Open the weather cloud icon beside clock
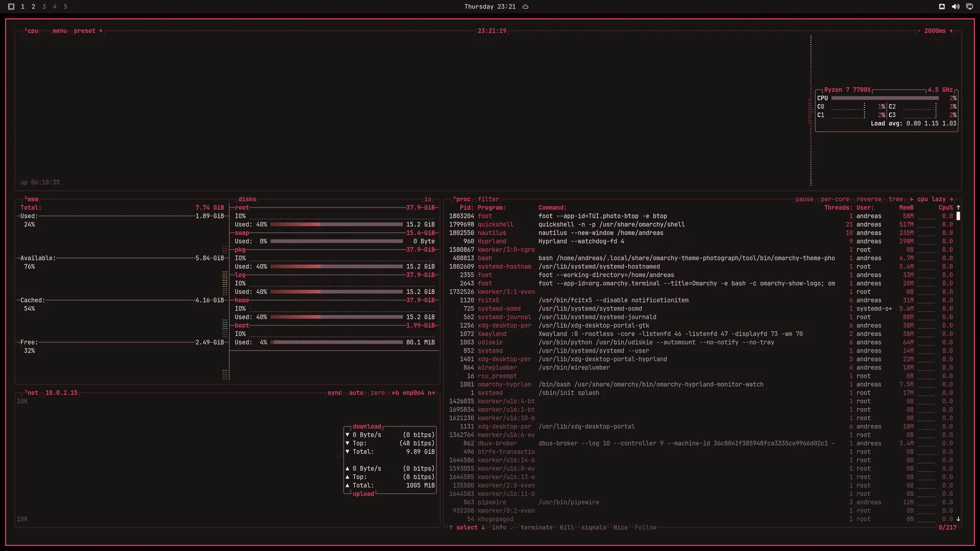This screenshot has height=551, width=980. (x=525, y=7)
